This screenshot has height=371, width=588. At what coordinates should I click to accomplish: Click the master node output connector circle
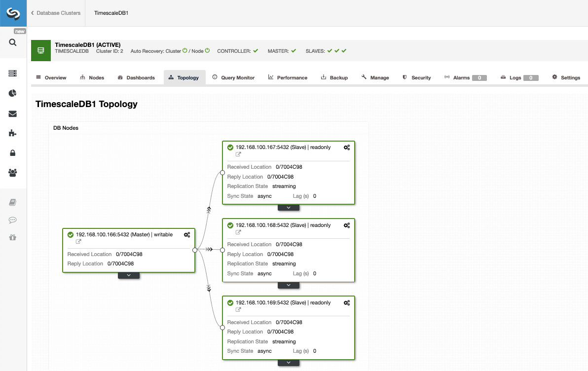coord(195,250)
